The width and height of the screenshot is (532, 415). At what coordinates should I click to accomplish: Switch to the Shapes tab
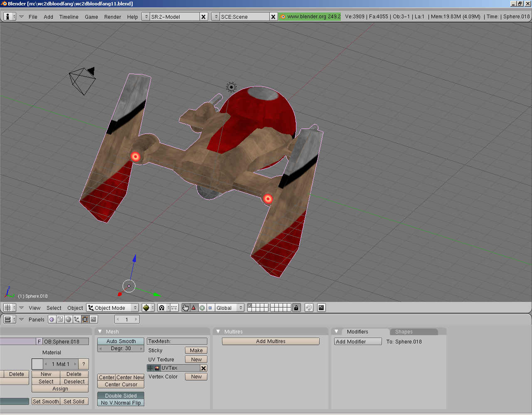pyautogui.click(x=404, y=332)
